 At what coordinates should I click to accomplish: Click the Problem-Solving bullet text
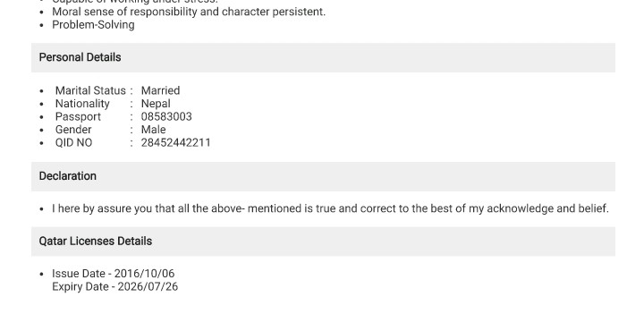pyautogui.click(x=93, y=25)
